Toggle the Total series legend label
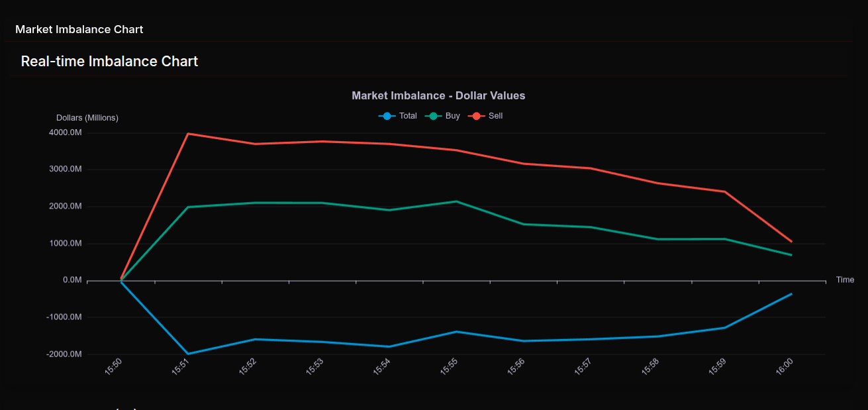 pyautogui.click(x=408, y=116)
